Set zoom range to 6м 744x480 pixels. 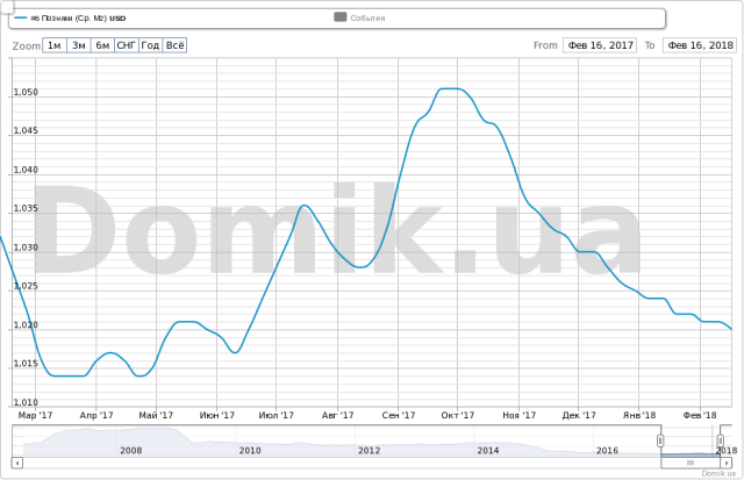point(102,46)
